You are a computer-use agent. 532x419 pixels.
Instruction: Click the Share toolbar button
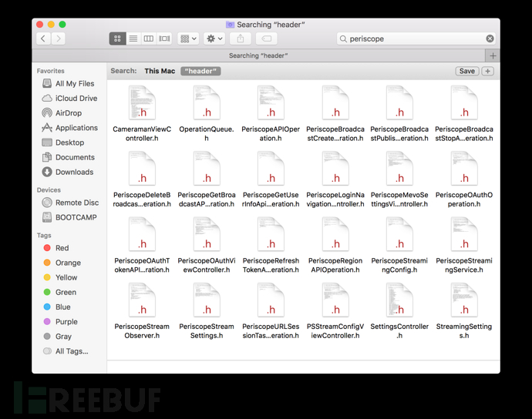(241, 39)
